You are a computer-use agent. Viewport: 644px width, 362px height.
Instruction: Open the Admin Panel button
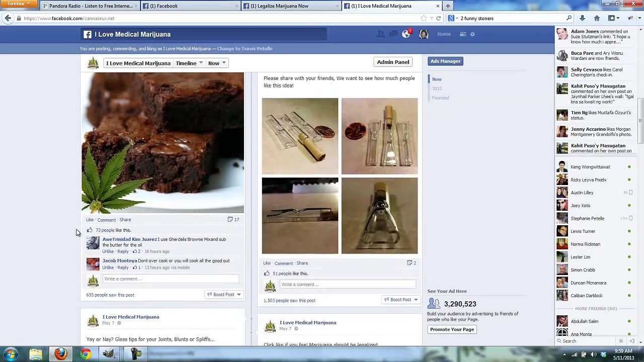393,62
